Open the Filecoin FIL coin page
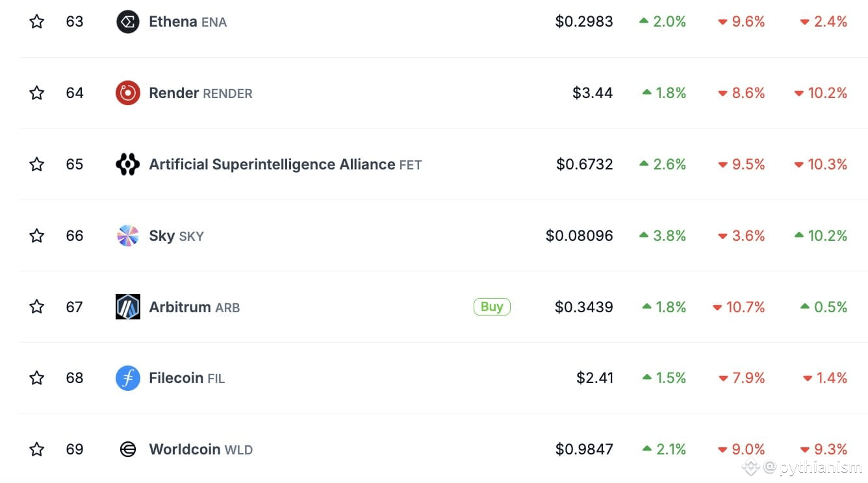Screen dimensions: 868x483 [187, 378]
